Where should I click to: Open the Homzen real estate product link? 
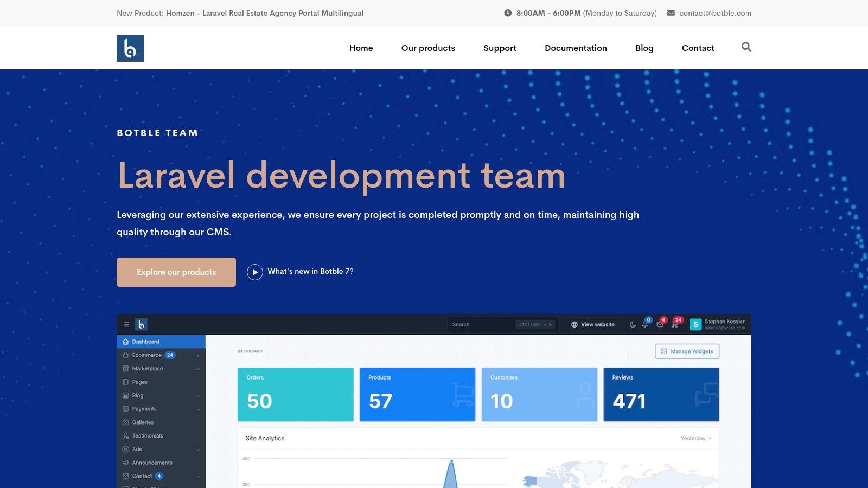point(265,13)
